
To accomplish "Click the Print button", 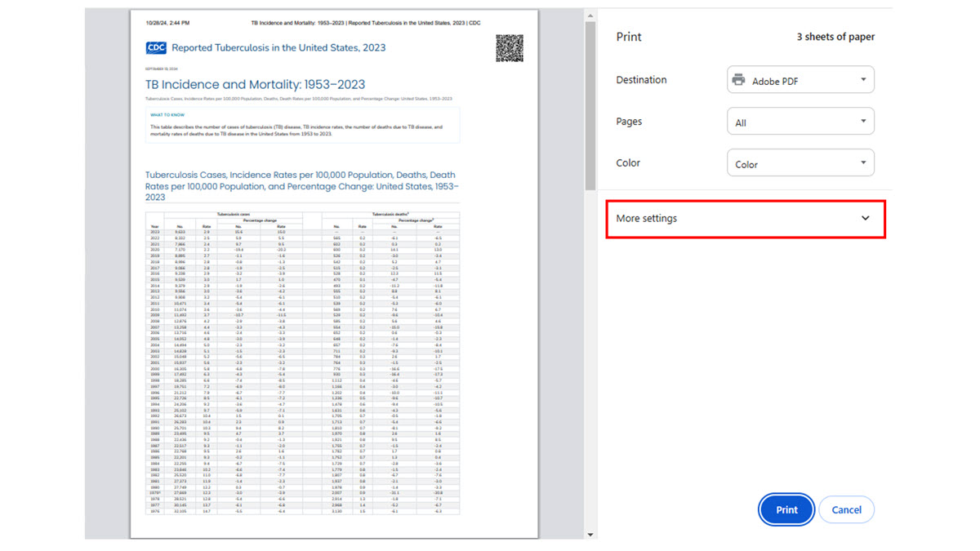I will (x=786, y=509).
